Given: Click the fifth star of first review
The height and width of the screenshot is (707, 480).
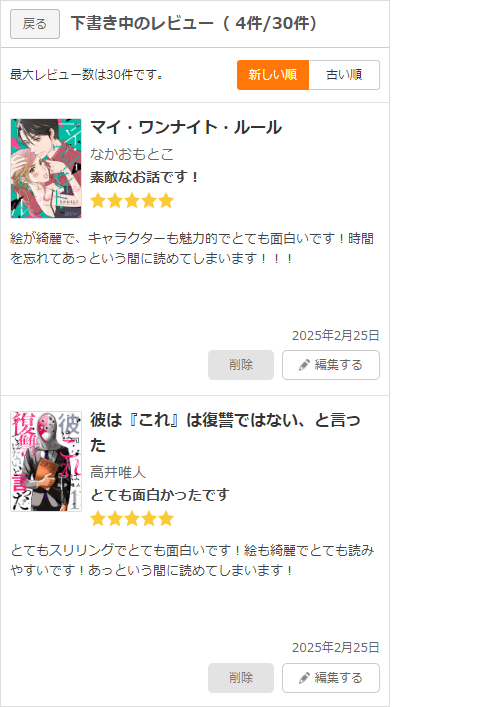Looking at the screenshot, I should click(166, 200).
